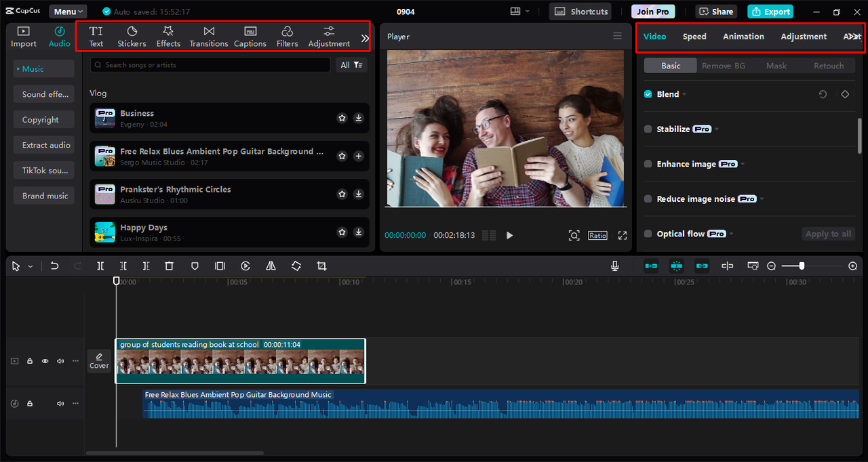
Task: Hide the video track with eye icon
Action: click(45, 361)
